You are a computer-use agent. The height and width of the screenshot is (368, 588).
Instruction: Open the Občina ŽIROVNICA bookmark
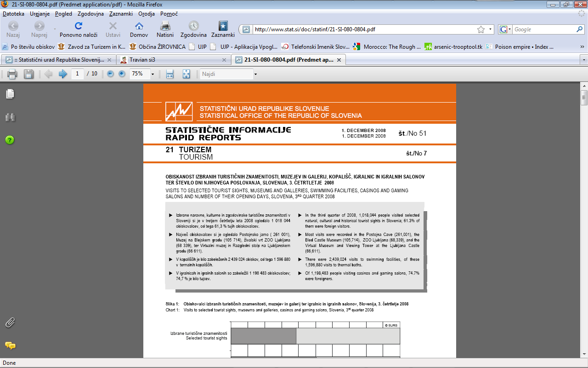pyautogui.click(x=158, y=47)
